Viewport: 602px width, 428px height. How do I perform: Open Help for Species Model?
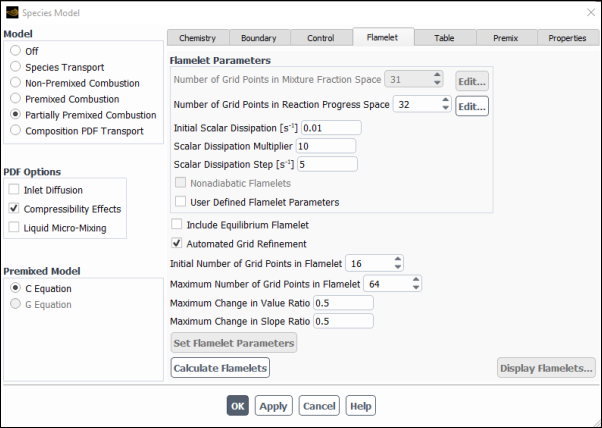click(x=361, y=406)
